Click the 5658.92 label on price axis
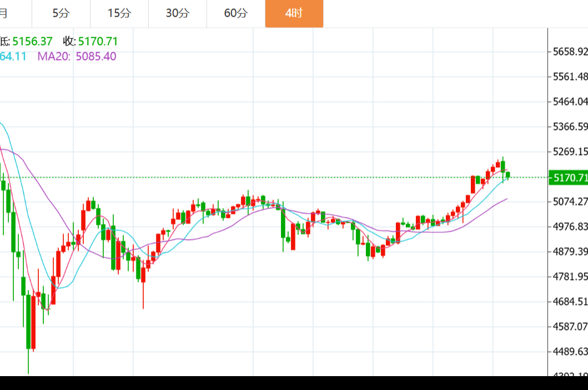 [570, 52]
